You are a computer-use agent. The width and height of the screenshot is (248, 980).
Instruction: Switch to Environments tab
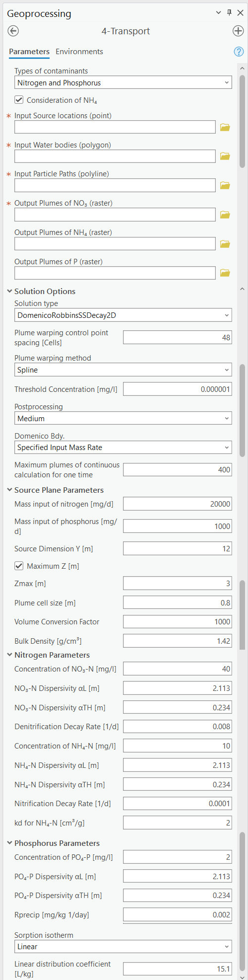(79, 52)
